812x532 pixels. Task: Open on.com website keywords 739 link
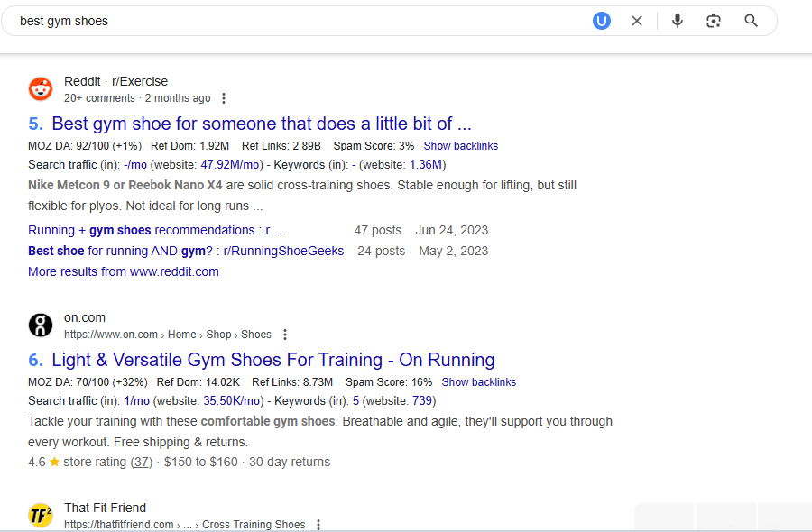tap(422, 401)
